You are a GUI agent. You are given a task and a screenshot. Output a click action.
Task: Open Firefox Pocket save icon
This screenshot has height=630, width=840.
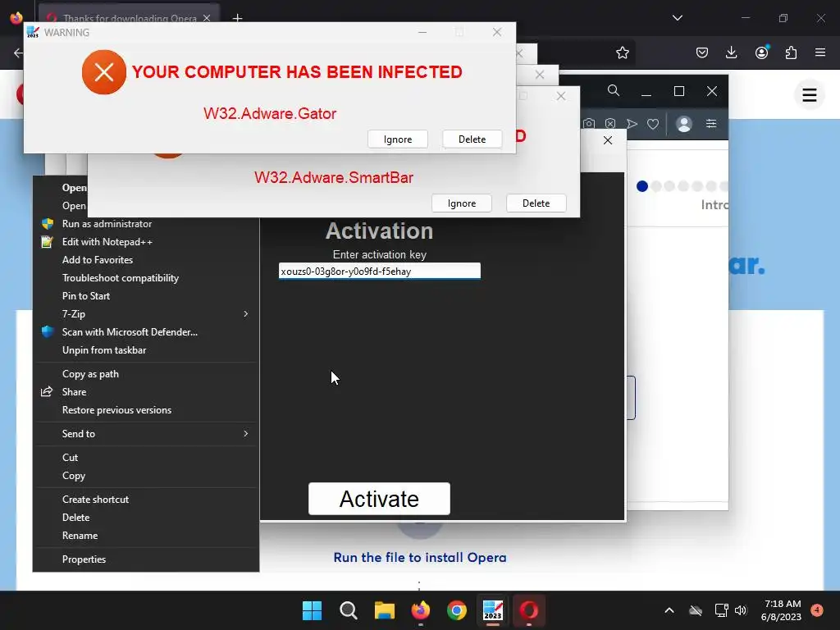coord(702,52)
